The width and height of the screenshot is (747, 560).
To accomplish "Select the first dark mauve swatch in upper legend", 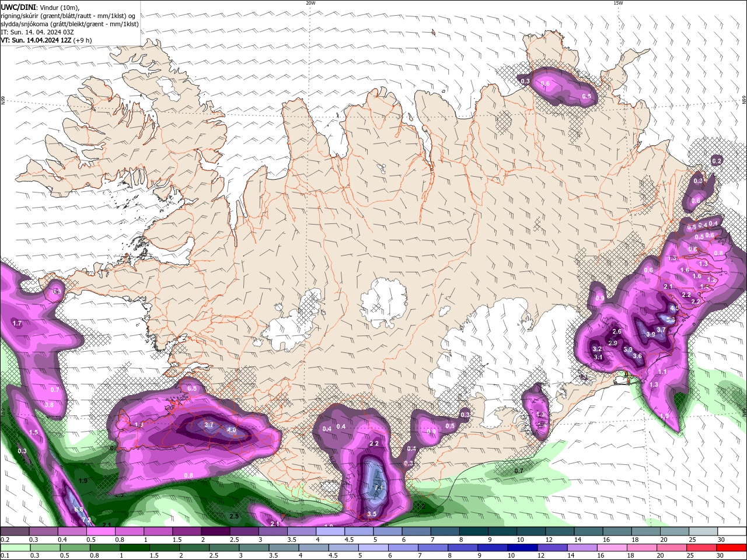I will click(x=15, y=531).
